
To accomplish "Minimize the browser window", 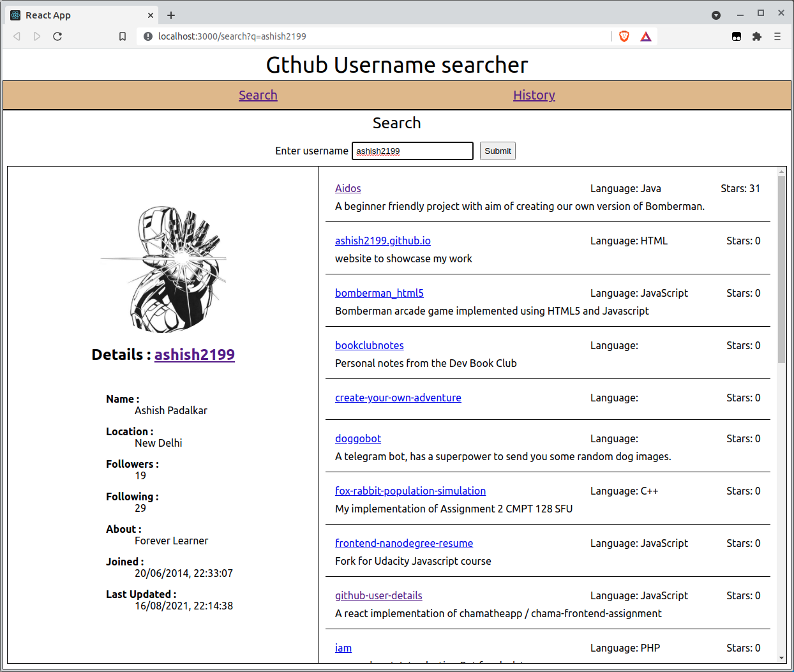I will pyautogui.click(x=740, y=14).
